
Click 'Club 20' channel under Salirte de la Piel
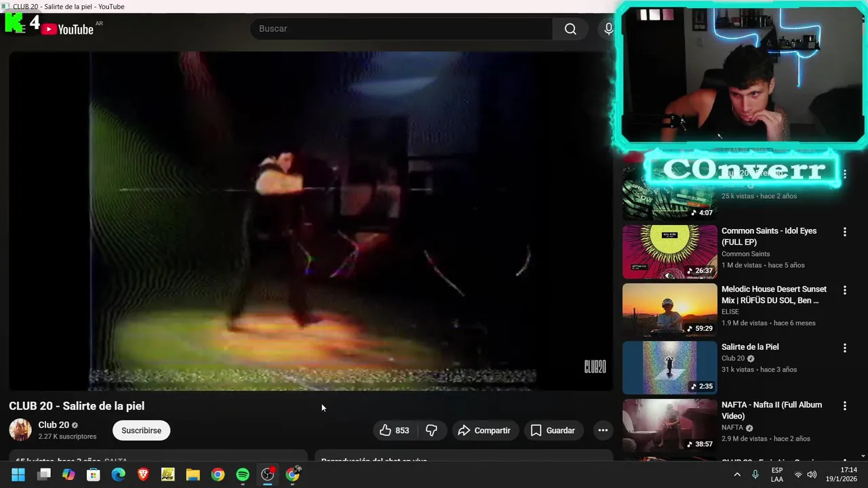click(733, 359)
